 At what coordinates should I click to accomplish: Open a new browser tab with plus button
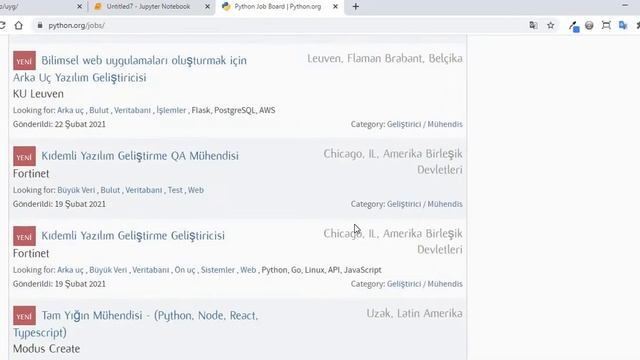tap(356, 7)
